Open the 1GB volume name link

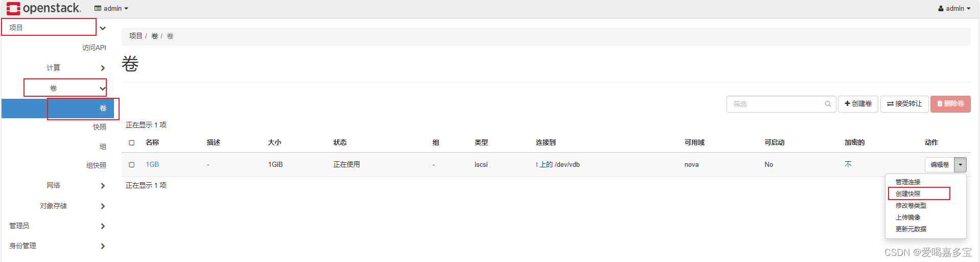(x=152, y=164)
